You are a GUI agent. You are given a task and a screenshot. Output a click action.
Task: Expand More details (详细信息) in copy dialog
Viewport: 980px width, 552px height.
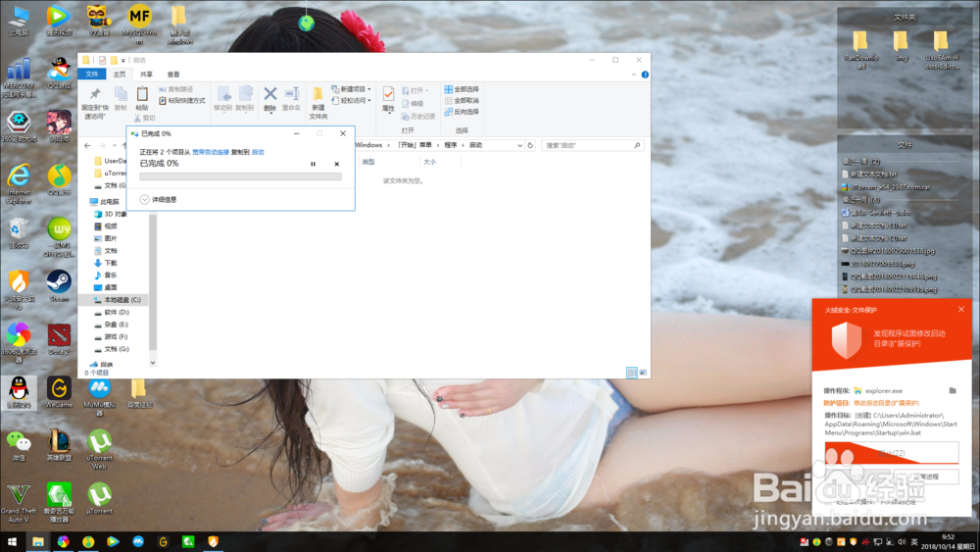158,199
